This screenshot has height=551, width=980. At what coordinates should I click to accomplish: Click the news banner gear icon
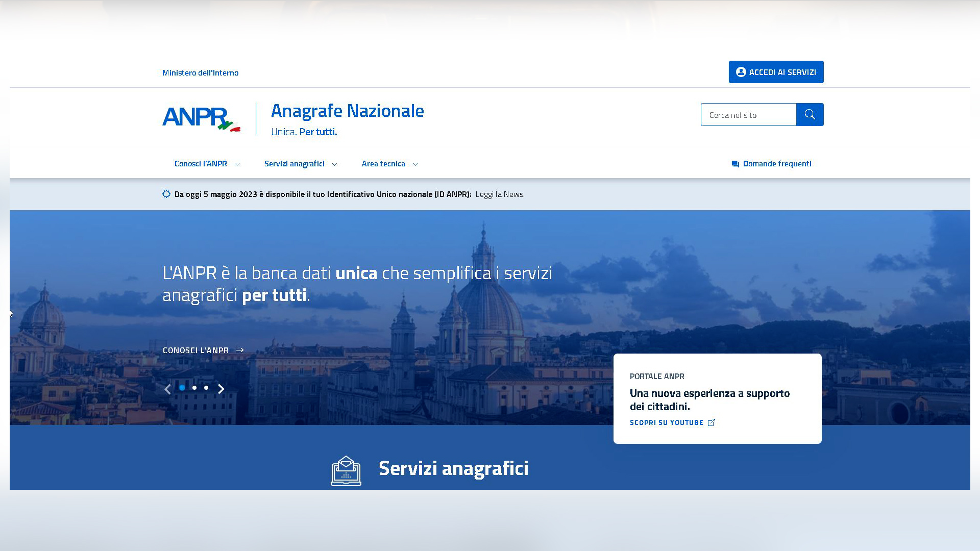166,194
